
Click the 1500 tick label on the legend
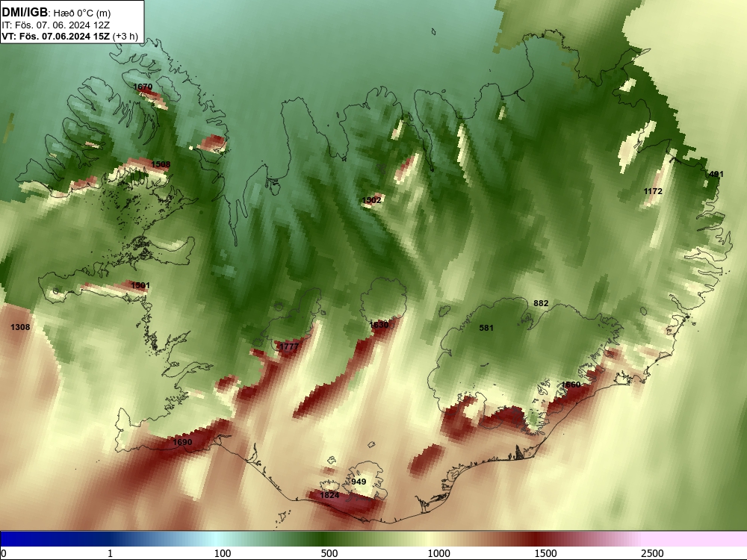[x=545, y=553]
